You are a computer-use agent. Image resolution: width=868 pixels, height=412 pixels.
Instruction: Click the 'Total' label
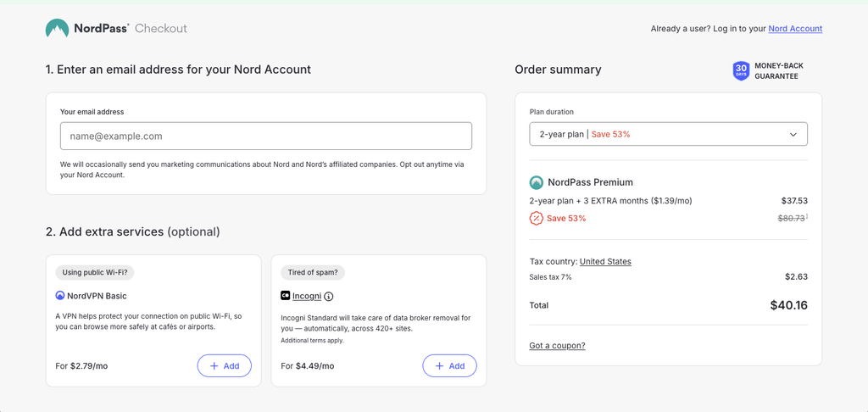(x=538, y=305)
